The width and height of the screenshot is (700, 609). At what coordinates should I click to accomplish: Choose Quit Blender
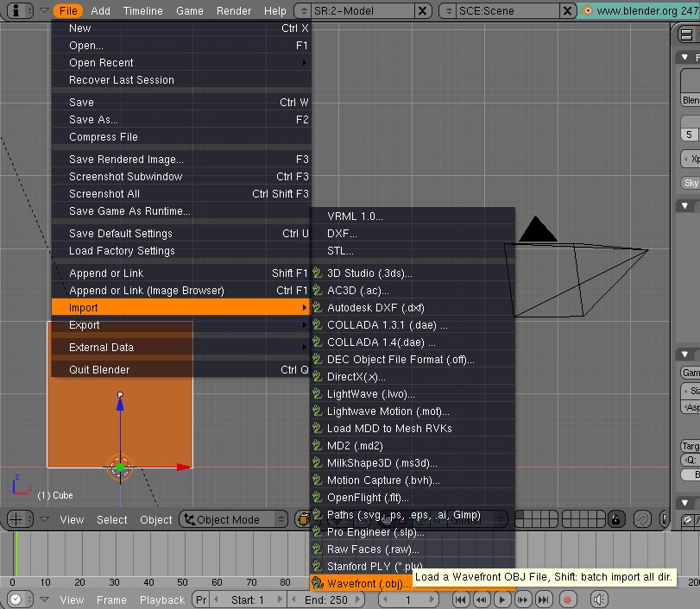point(180,369)
